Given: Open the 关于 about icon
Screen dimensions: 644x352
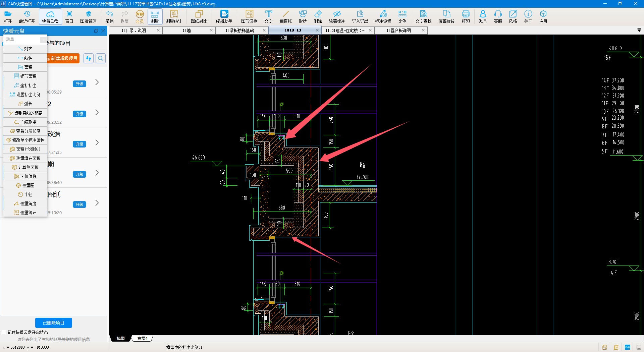Looking at the screenshot, I should pyautogui.click(x=528, y=16).
